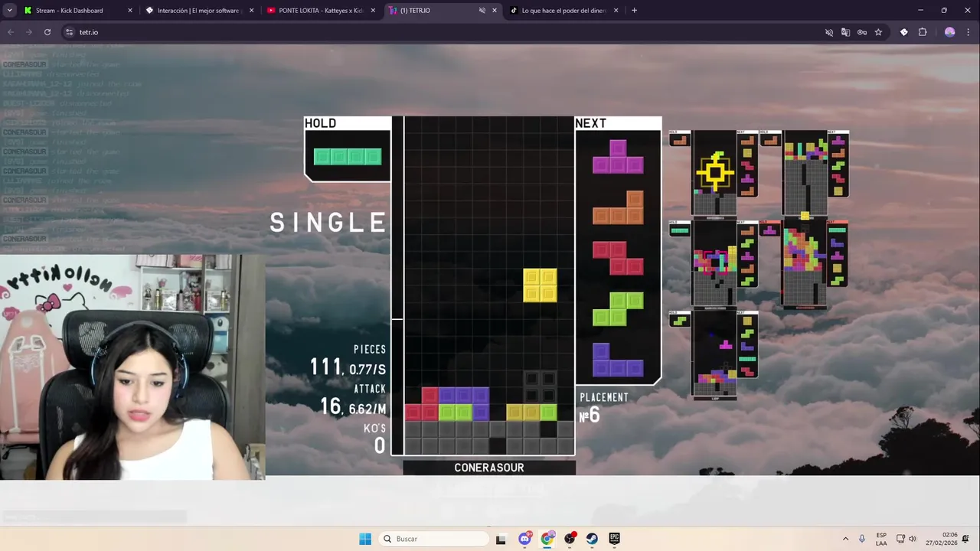This screenshot has width=980, height=551.
Task: Open OBS Studio from the taskbar
Action: (x=570, y=539)
